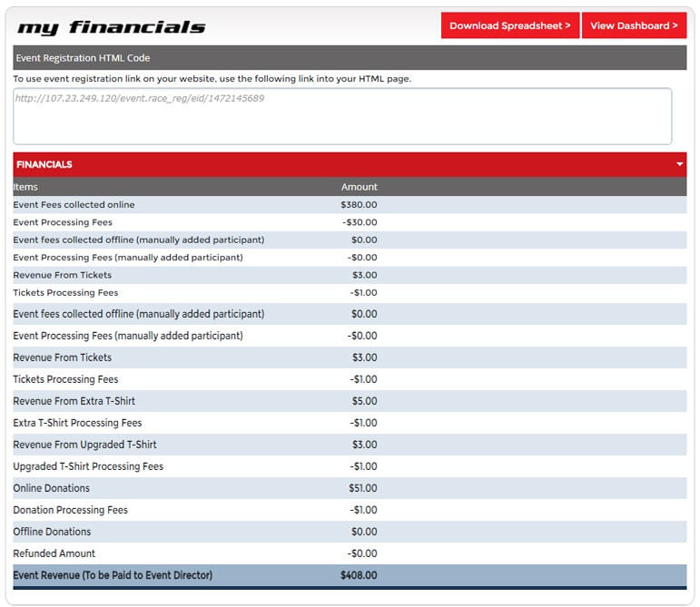This screenshot has width=700, height=607.
Task: Click the Refunded Amount row label
Action: (54, 553)
